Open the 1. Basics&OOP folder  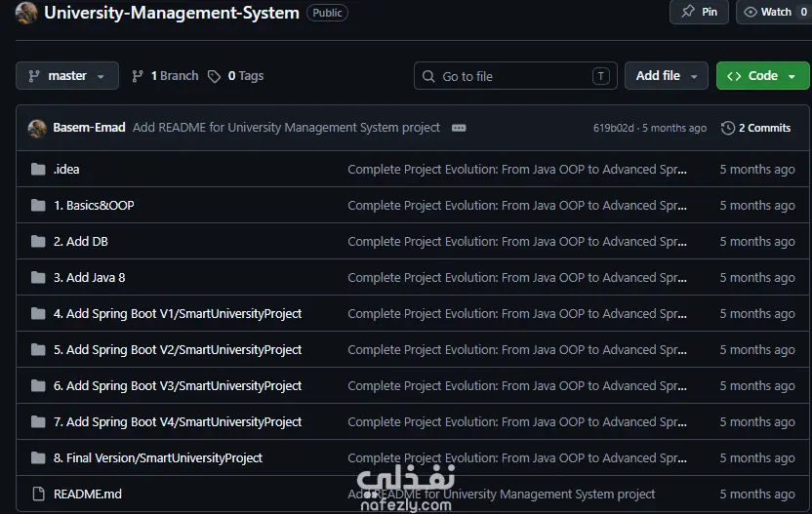(94, 206)
